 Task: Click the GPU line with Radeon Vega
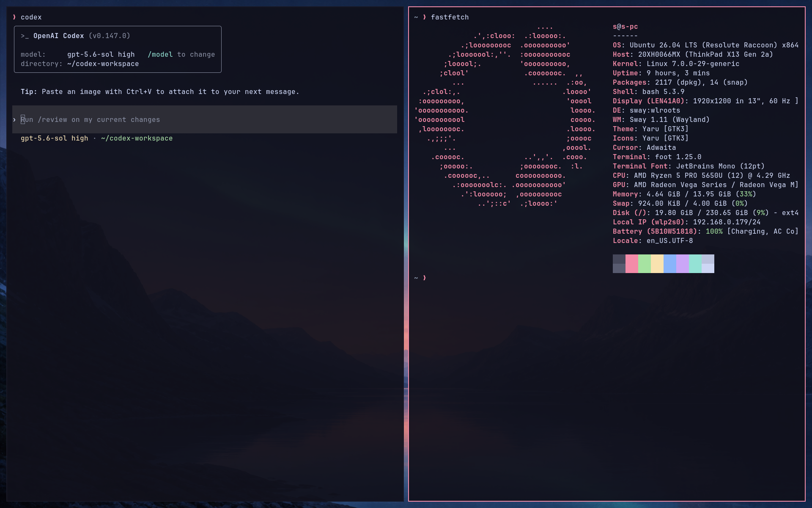point(706,185)
